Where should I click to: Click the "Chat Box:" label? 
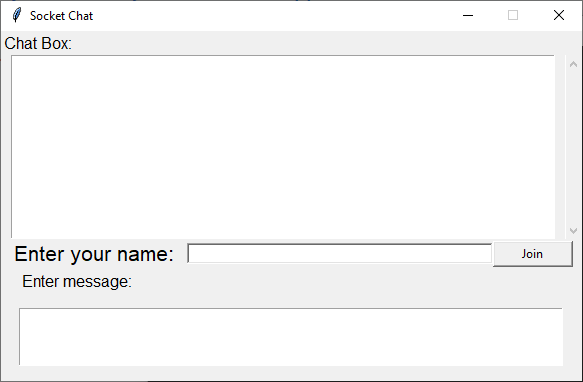[x=38, y=44]
